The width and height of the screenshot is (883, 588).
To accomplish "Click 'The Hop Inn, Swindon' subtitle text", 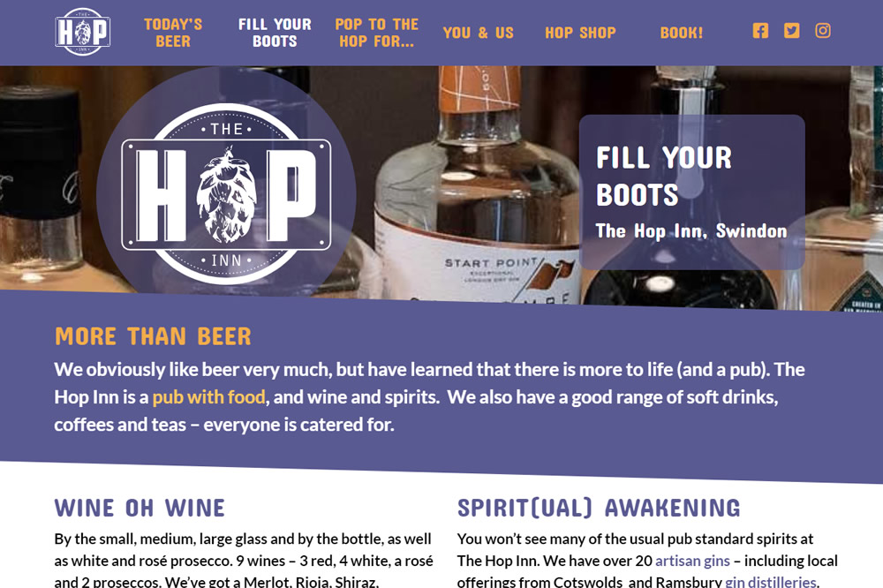I will tap(691, 231).
